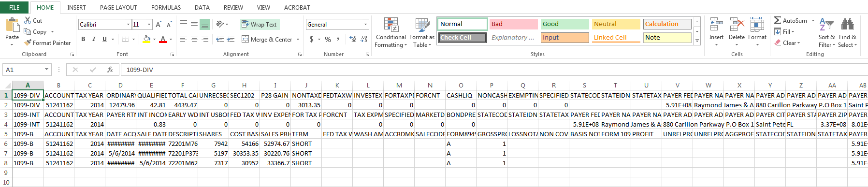Click the Increase Indent icon
Viewport: 868px width, 187px height.
(x=231, y=39)
